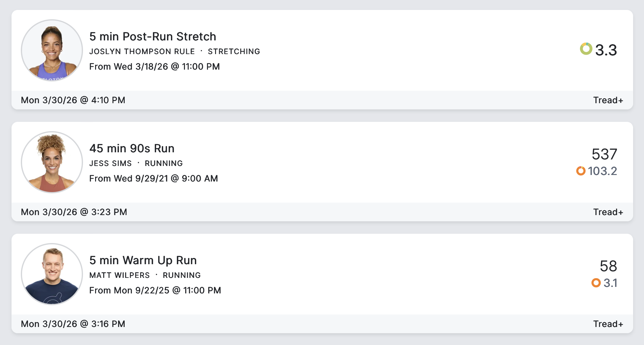Open the 5 min Warm Up Run workout

143,260
